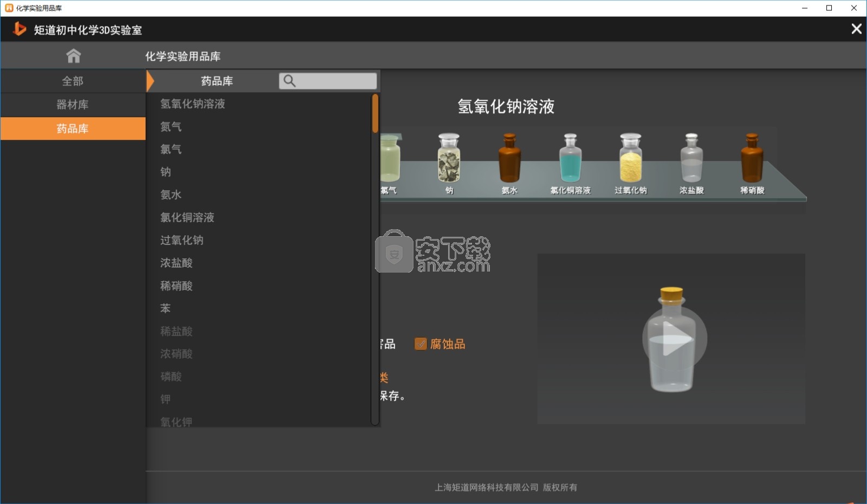Select the 氯气 bottle on shelf
This screenshot has width=867, height=504.
click(x=391, y=158)
